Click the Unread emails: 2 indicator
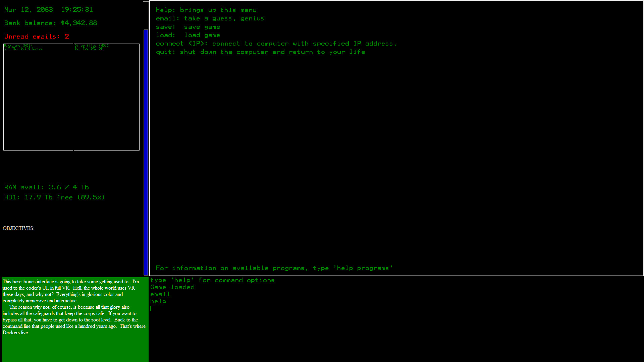Viewport: 644px width, 362px height. [36, 36]
